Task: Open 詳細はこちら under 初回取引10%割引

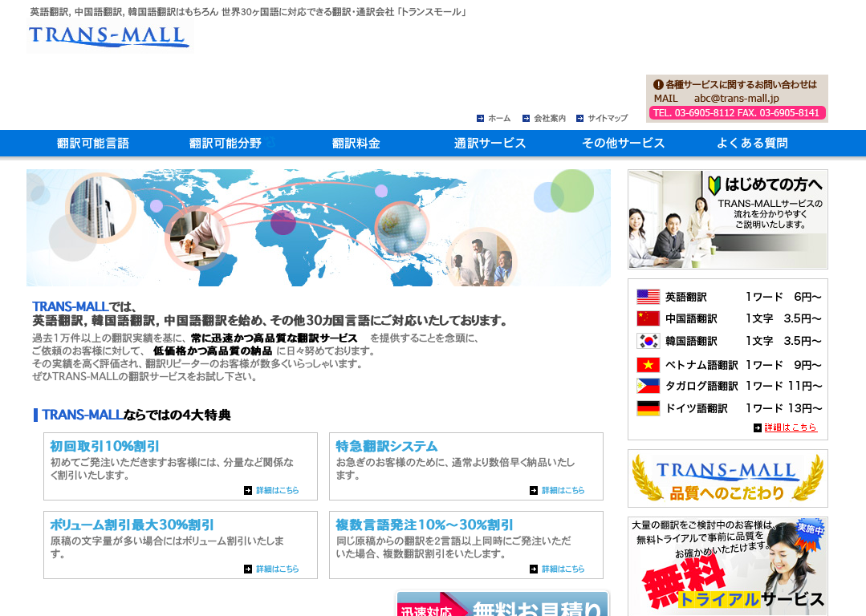Action: click(277, 490)
